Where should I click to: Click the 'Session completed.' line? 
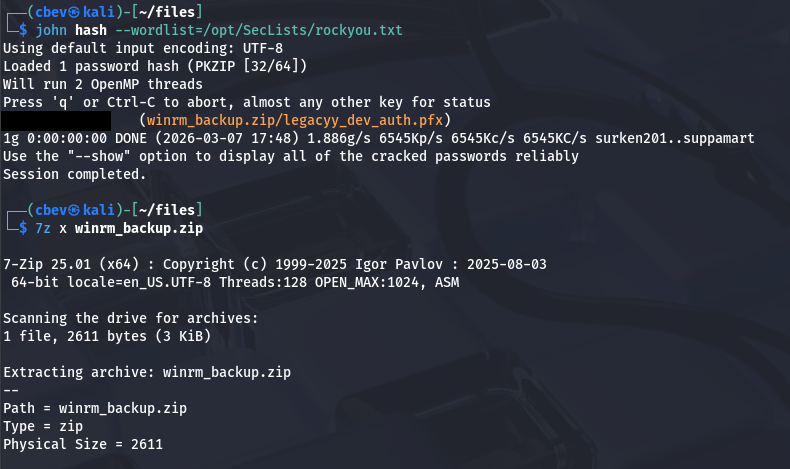(74, 173)
